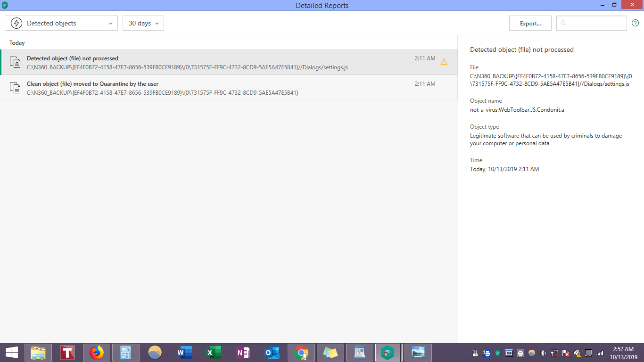The image size is (644, 362).
Task: Open Google Chrome from the taskbar
Action: coord(301,353)
